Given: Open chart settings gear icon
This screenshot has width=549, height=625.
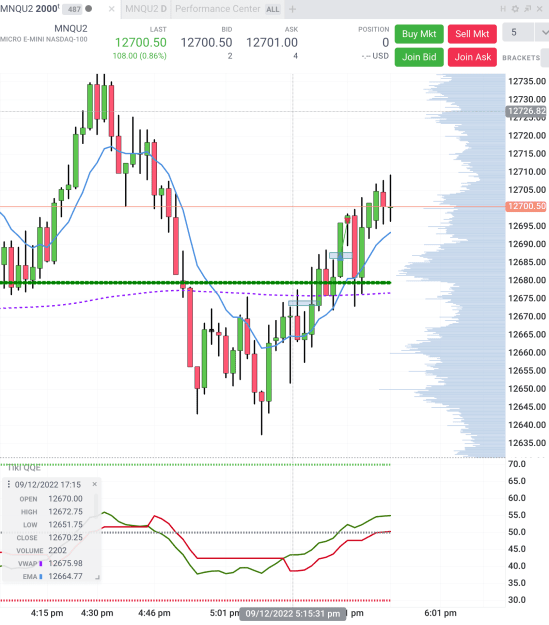Looking at the screenshot, I should [515, 9].
